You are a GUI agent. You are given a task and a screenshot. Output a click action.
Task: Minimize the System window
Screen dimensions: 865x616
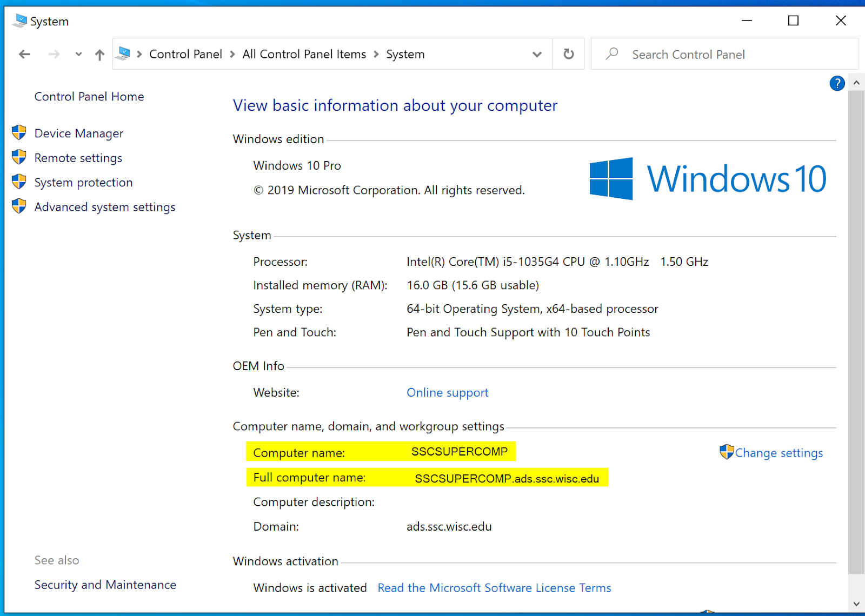pyautogui.click(x=747, y=21)
